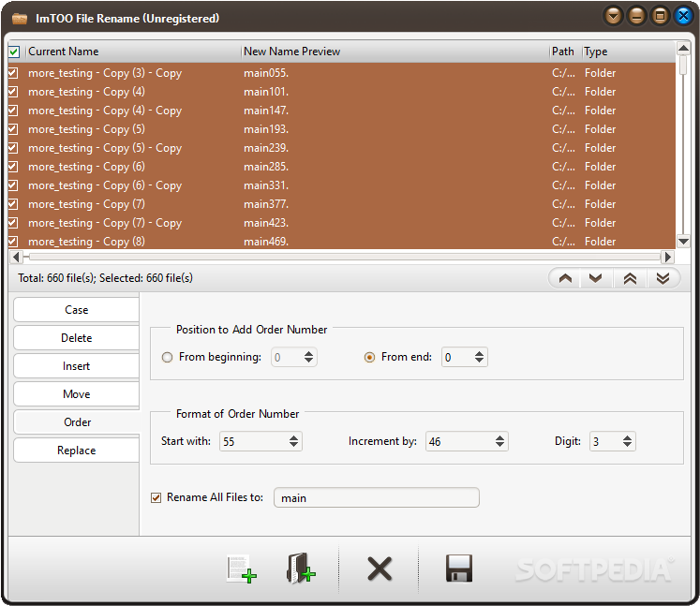Uncheck 'more_testing - Copy (3) - Copy' row
Image resolution: width=700 pixels, height=606 pixels.
pos(13,73)
